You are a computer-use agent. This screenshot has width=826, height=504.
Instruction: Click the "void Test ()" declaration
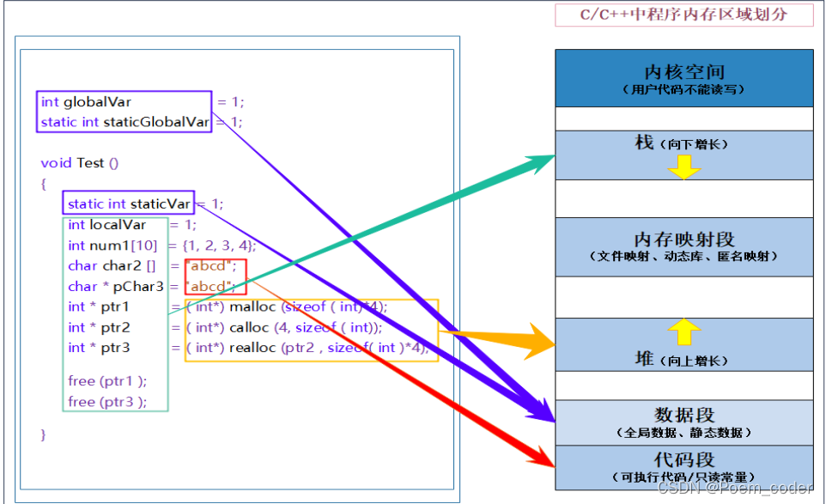point(80,163)
